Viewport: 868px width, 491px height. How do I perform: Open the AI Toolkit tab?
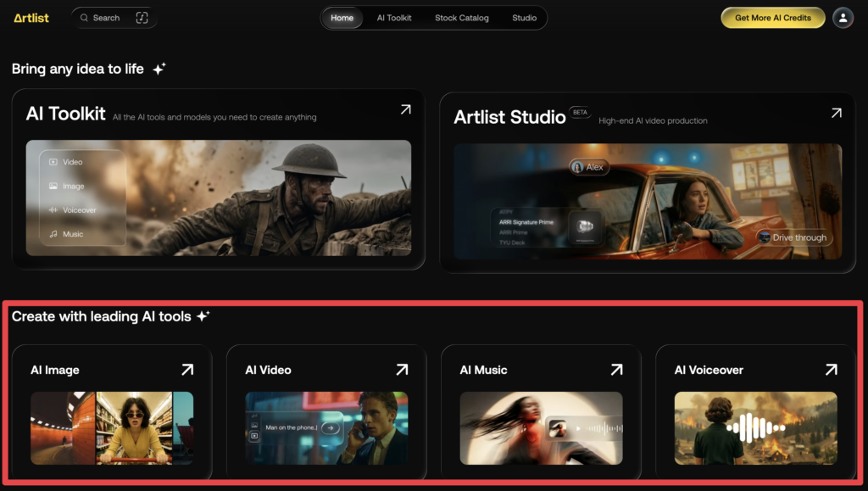394,18
